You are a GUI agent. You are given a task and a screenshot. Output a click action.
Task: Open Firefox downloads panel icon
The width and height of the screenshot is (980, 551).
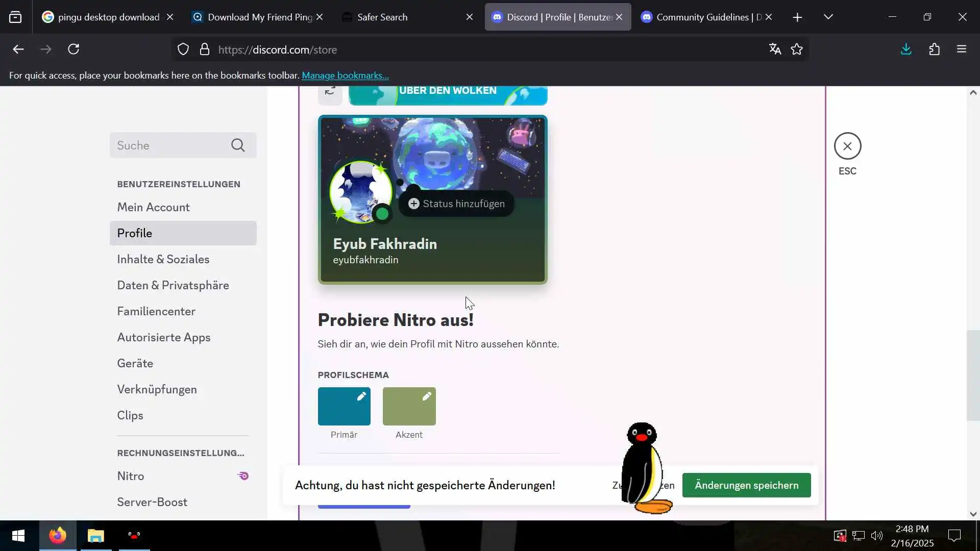[906, 49]
